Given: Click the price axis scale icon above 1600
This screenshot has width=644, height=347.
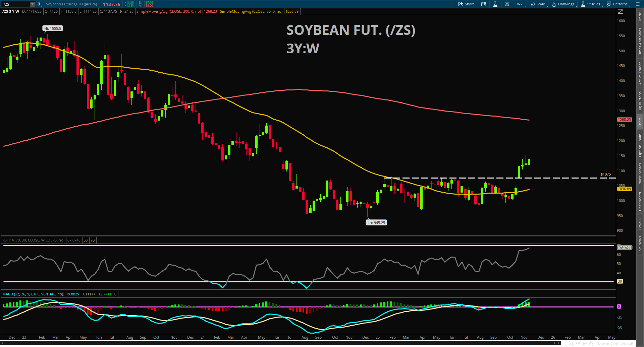Looking at the screenshot, I should coord(620,12).
